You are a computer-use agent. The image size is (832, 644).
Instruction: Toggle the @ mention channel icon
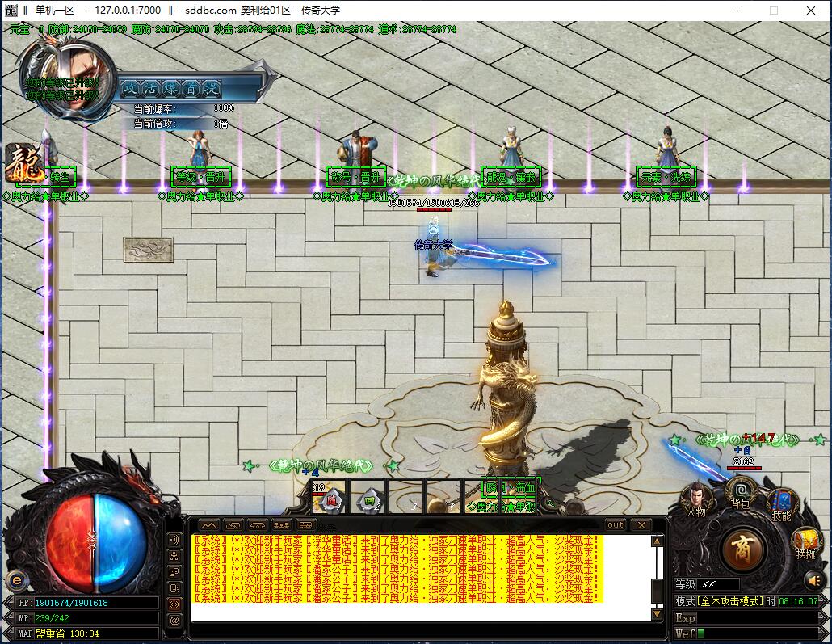174,620
